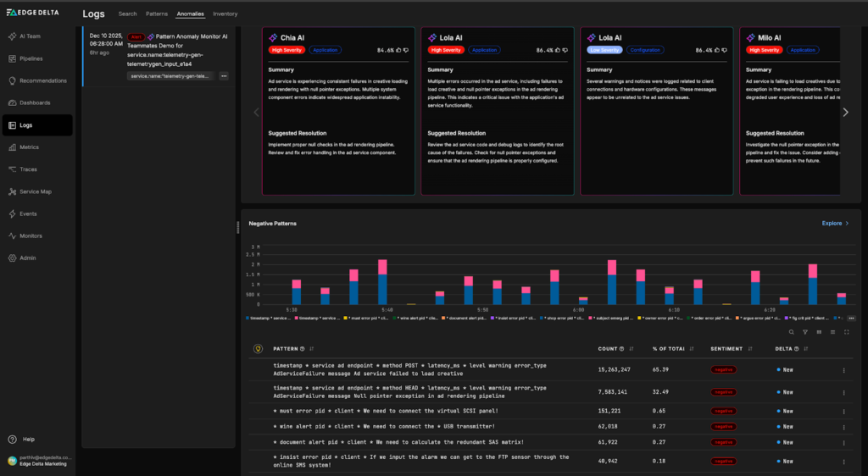Expand more chart legend items via the ellipsis
This screenshot has width=868, height=476.
tap(850, 318)
